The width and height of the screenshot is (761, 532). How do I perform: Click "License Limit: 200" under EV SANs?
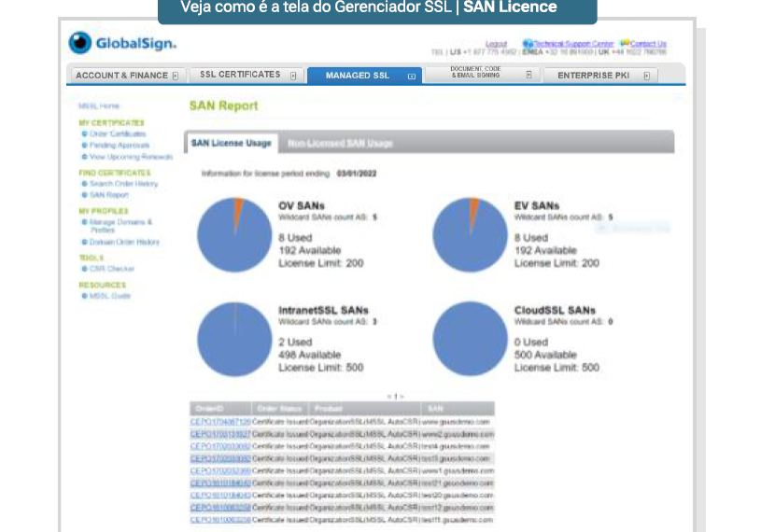click(557, 263)
